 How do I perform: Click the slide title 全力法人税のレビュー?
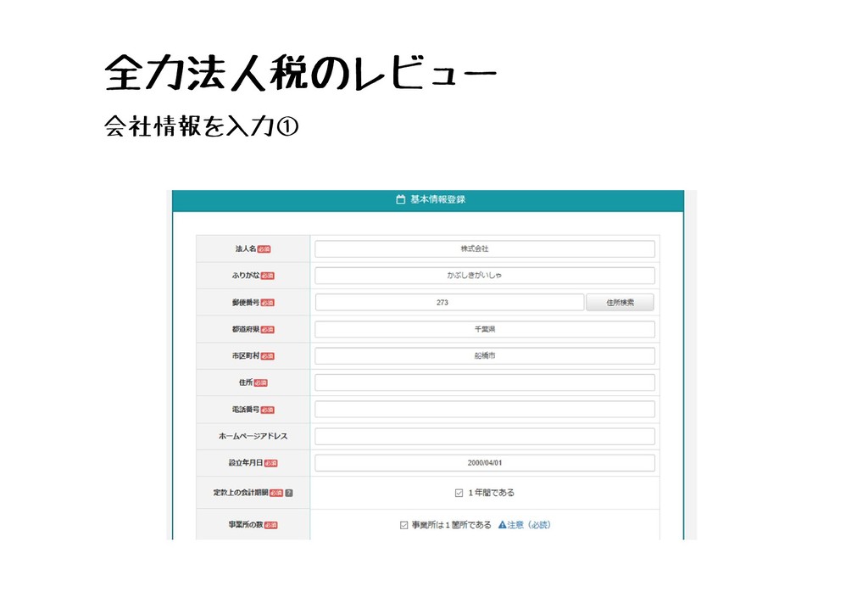[x=301, y=72]
